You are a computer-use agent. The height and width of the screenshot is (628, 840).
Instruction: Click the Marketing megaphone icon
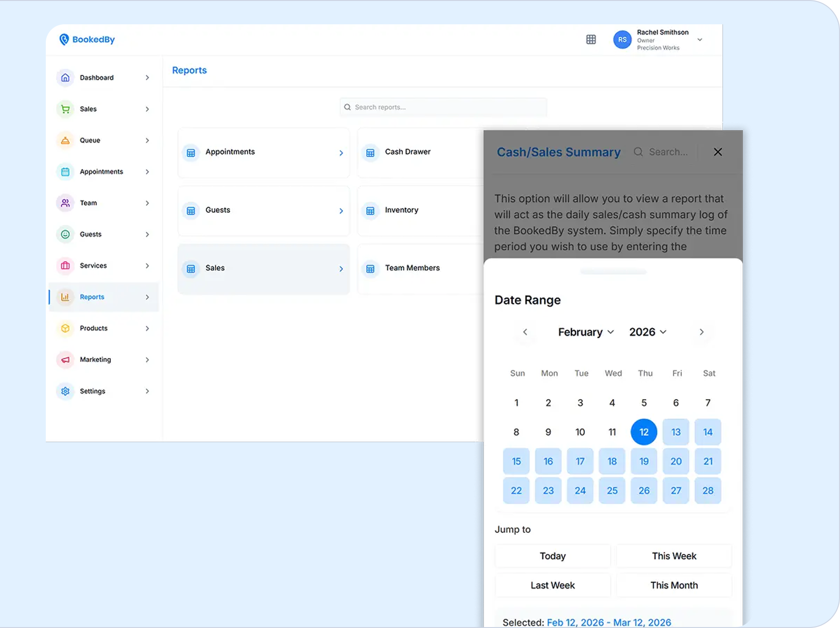(x=65, y=359)
